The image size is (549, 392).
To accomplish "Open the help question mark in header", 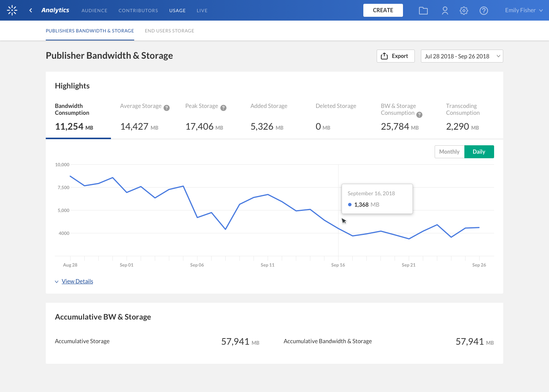I will pos(484,11).
